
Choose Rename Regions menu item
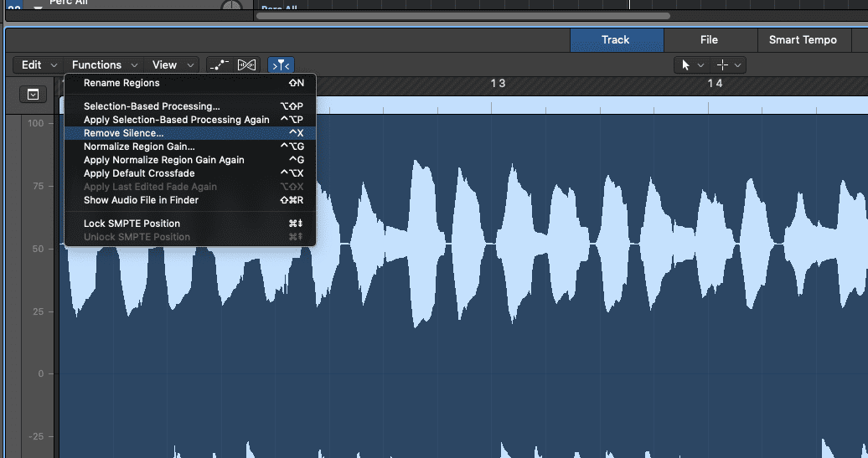point(121,83)
